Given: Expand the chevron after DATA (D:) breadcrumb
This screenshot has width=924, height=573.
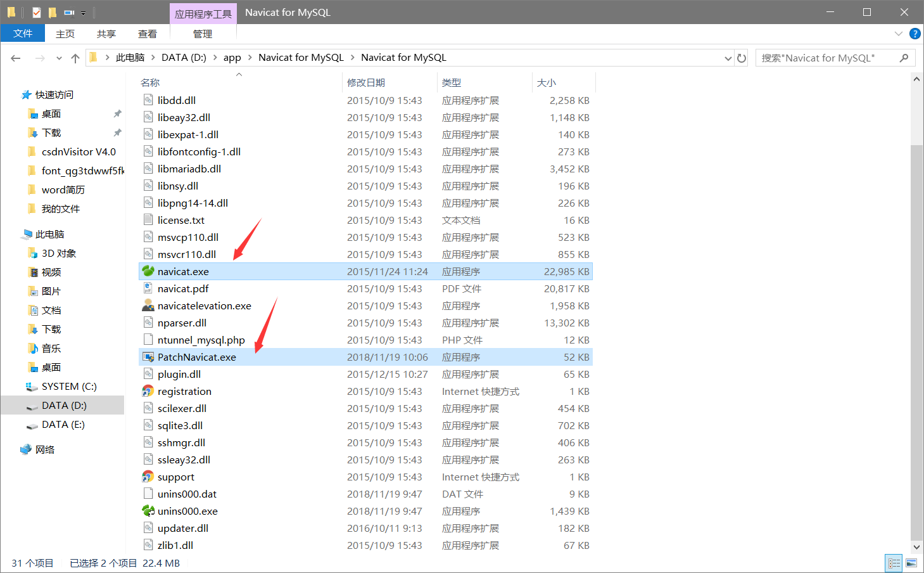Looking at the screenshot, I should point(215,58).
